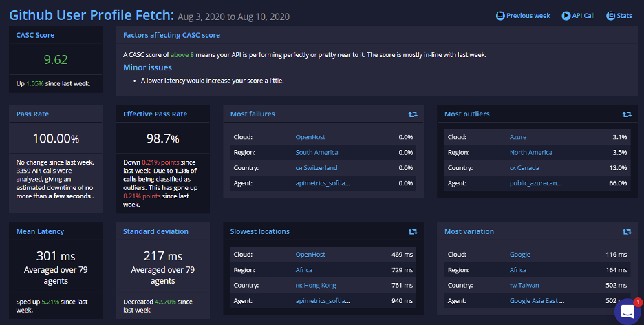Click the Stats list icon
644x325 pixels.
[x=611, y=16]
